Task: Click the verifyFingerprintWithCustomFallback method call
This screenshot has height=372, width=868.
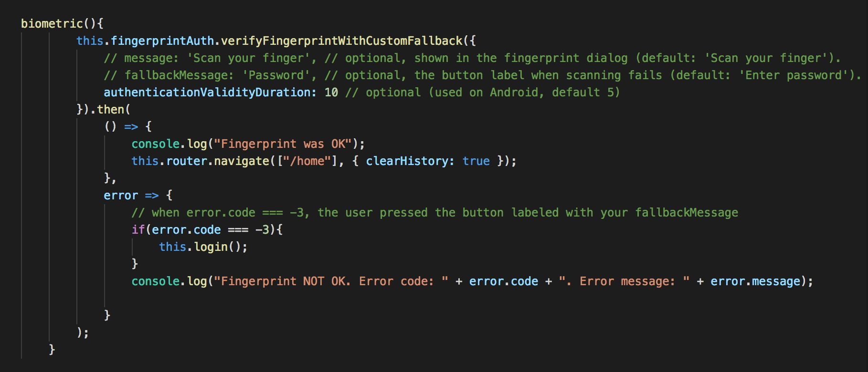Action: pos(341,41)
